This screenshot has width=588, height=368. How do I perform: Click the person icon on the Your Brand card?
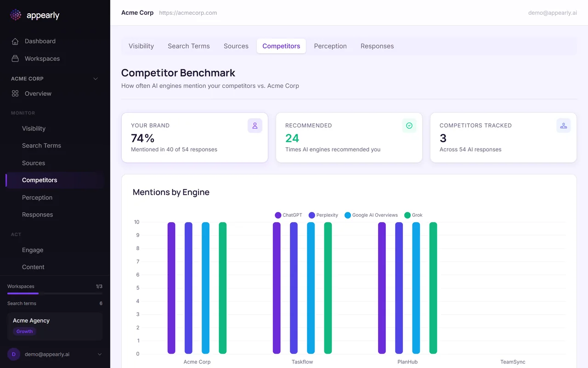click(255, 125)
